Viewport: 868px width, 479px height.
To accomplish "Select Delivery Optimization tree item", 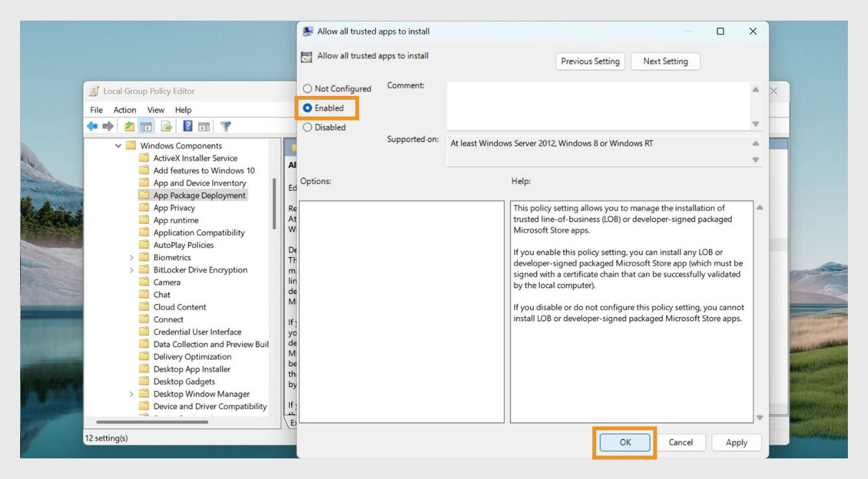I will (x=192, y=357).
